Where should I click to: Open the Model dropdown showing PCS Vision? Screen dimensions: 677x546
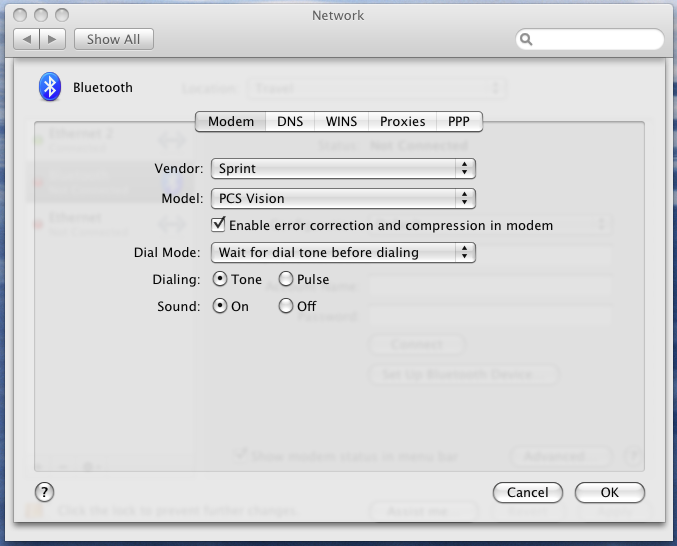click(343, 199)
